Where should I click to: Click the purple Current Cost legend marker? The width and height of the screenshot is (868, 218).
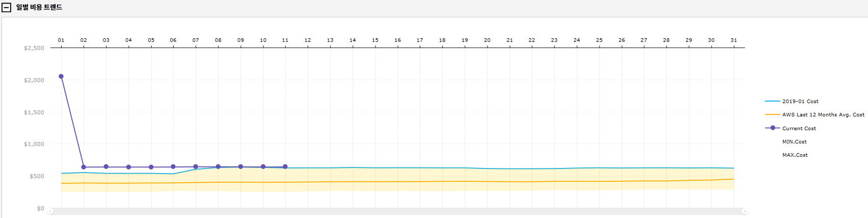773,128
